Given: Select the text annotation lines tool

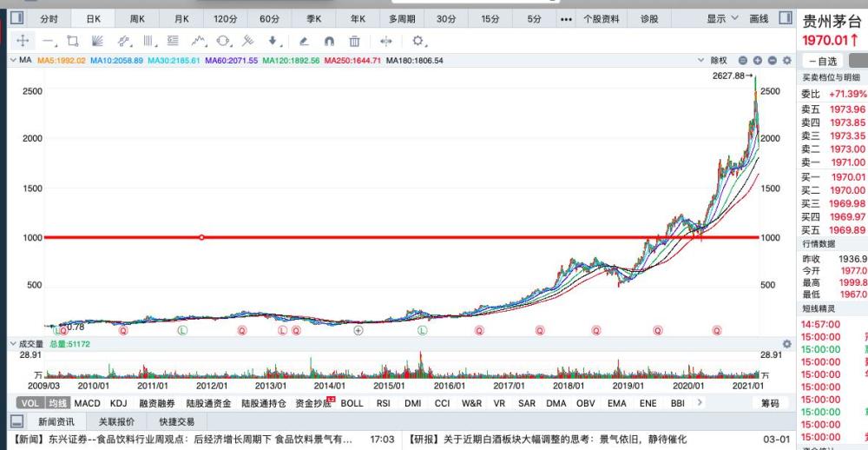Looking at the screenshot, I should click(x=174, y=41).
